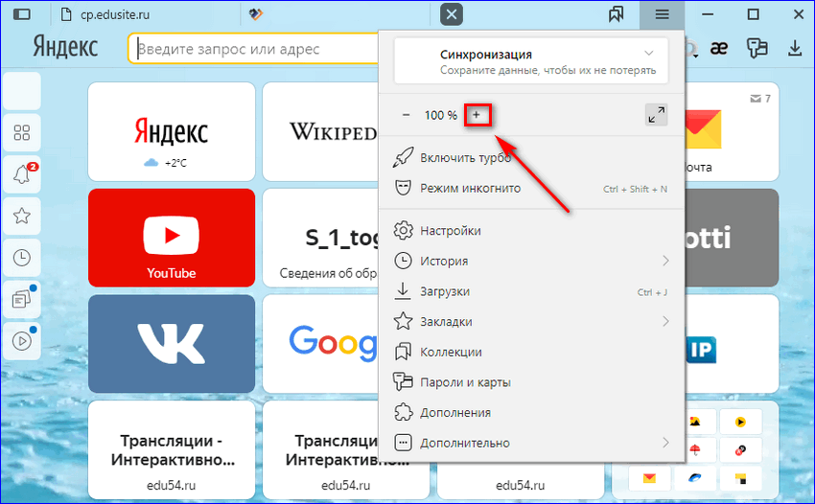Image resolution: width=815 pixels, height=504 pixels.
Task: Open the IP tile
Action: tap(732, 343)
